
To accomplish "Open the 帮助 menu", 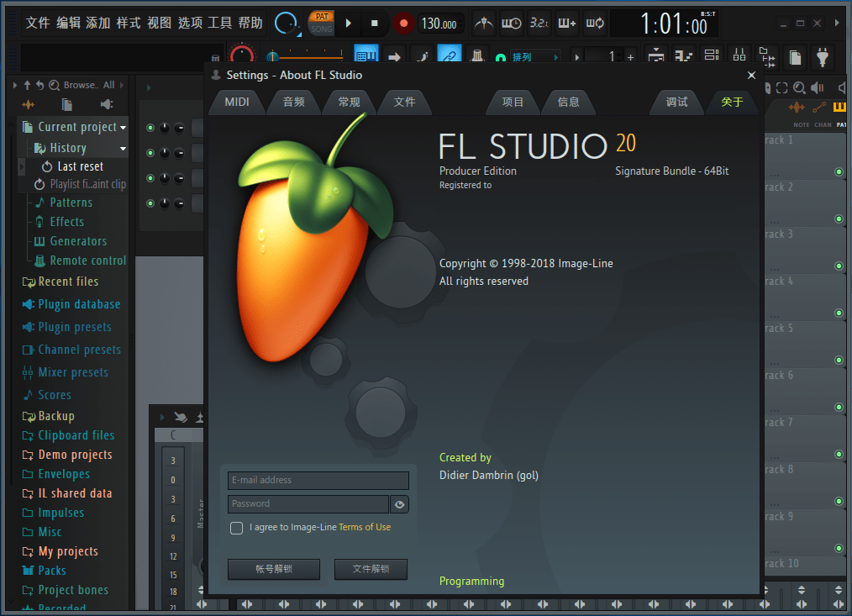I will (x=250, y=23).
